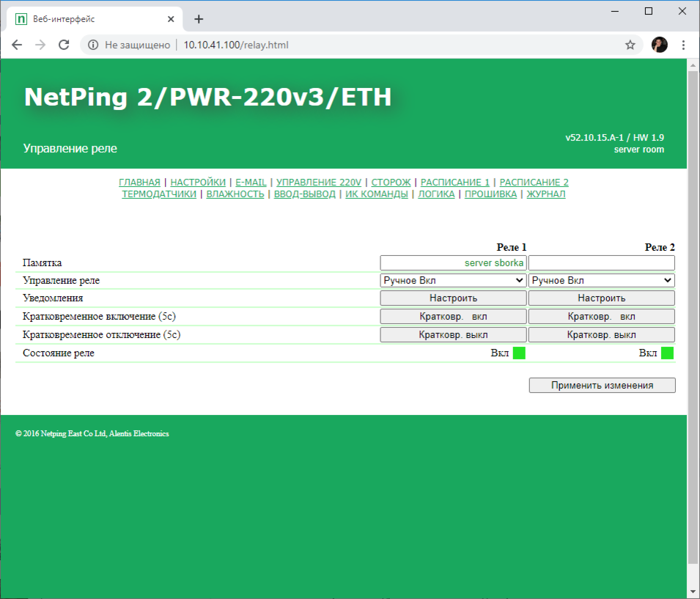Image resolution: width=700 pixels, height=599 pixels.
Task: Bookmark this page with the star
Action: [x=630, y=45]
